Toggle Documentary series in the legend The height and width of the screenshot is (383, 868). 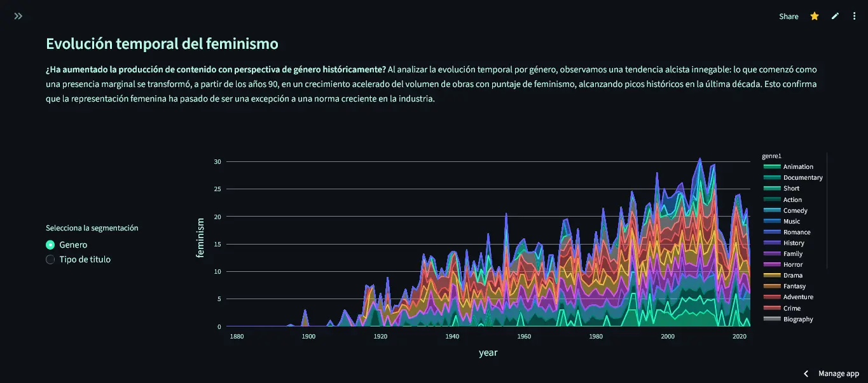(803, 178)
